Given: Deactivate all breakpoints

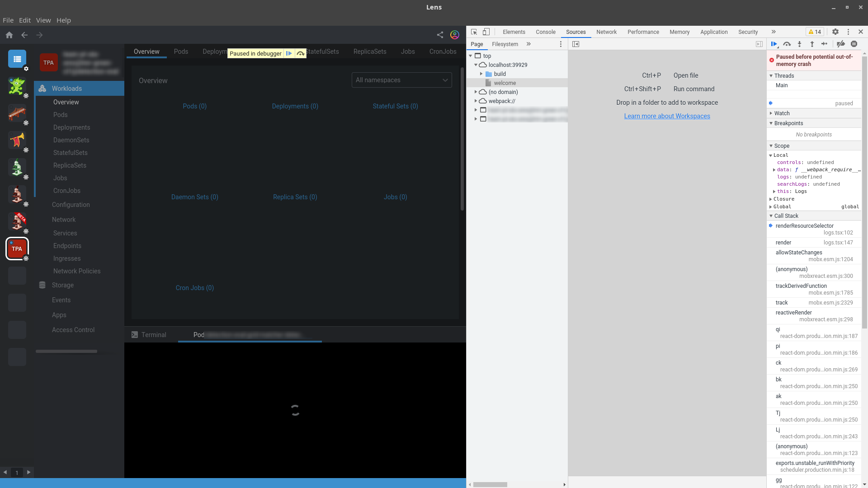Looking at the screenshot, I should (841, 44).
